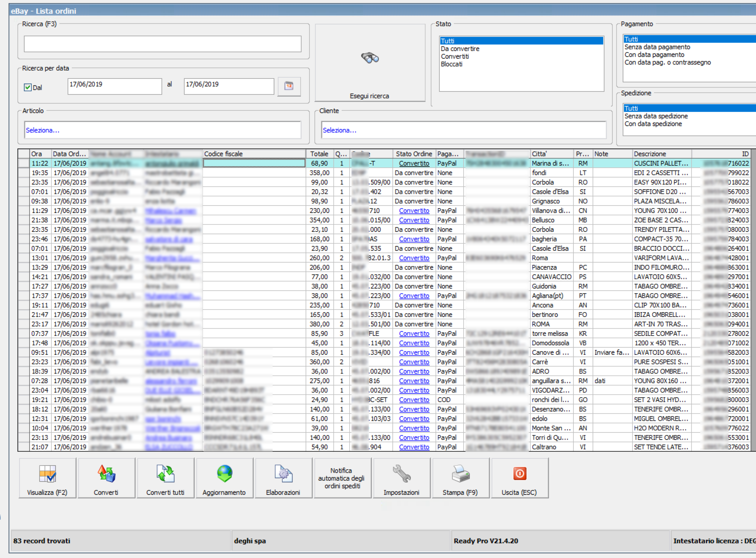Open the calendar date picker icon
This screenshot has width=756, height=558.
point(289,86)
